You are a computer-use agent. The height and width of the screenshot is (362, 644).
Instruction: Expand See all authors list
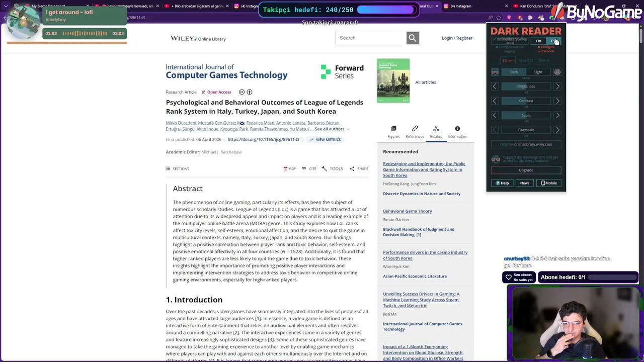click(x=332, y=129)
